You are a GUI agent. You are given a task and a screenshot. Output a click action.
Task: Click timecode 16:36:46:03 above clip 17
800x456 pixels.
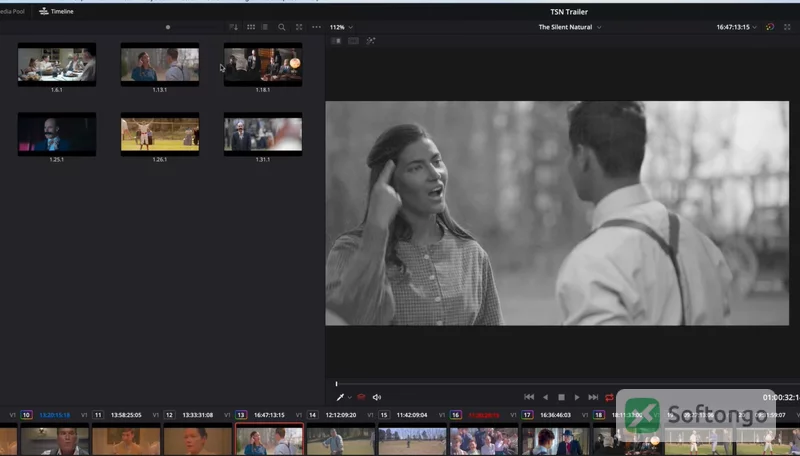(555, 415)
